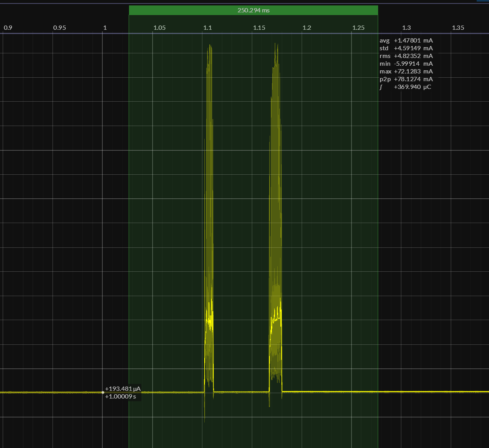The height and width of the screenshot is (448, 489).
Task: Click the 0.9 time axis label
Action: coord(8,28)
